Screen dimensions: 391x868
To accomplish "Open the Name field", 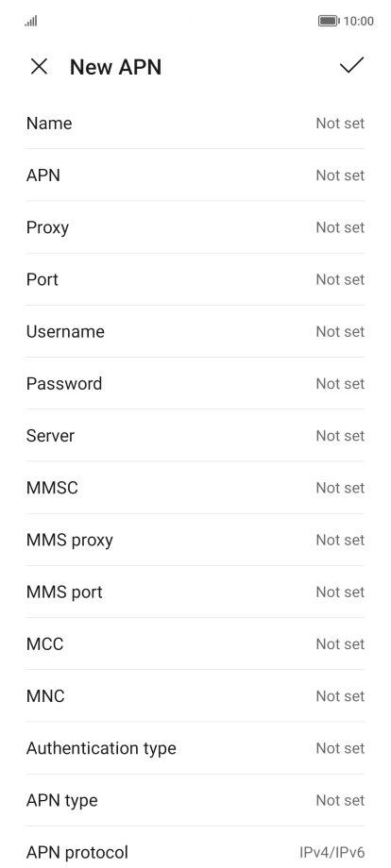I will [195, 123].
